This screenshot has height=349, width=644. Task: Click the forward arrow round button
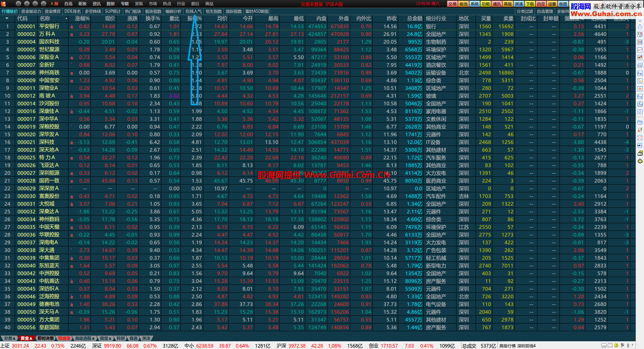click(35, 4)
